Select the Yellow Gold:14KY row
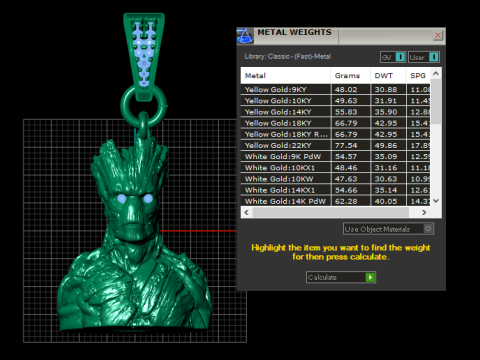This screenshot has width=480, height=360. click(336, 112)
